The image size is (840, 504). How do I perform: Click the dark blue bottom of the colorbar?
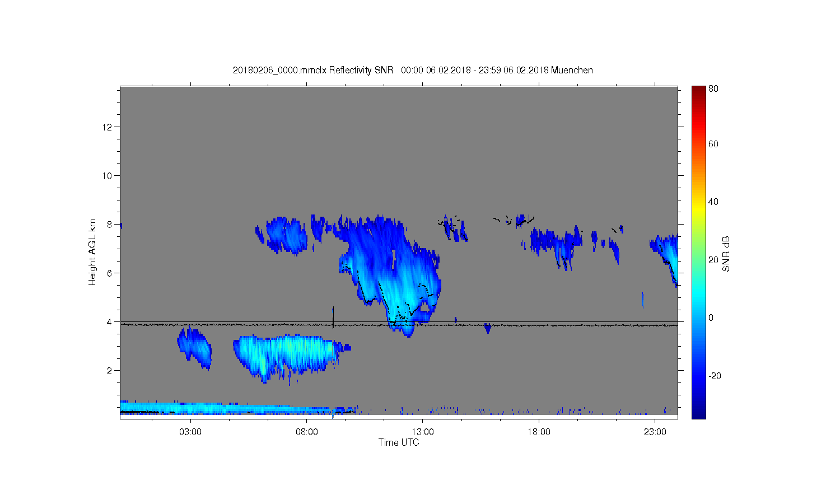698,412
